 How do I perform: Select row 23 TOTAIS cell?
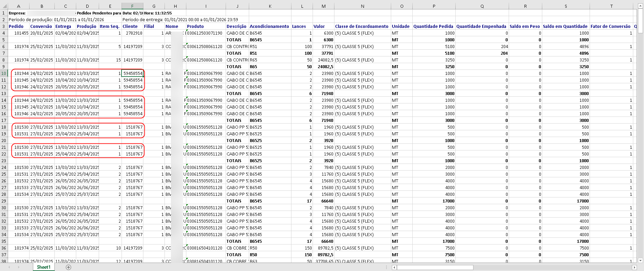pyautogui.click(x=237, y=161)
